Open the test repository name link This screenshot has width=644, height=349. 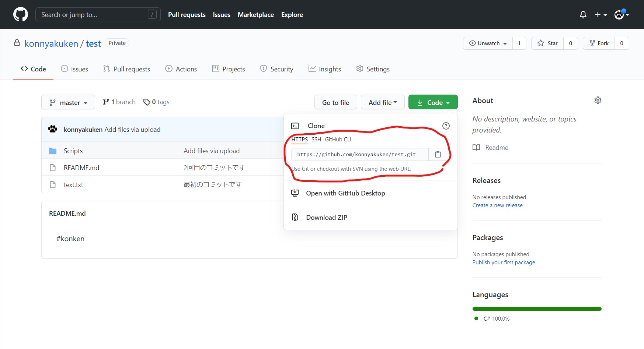click(x=93, y=43)
